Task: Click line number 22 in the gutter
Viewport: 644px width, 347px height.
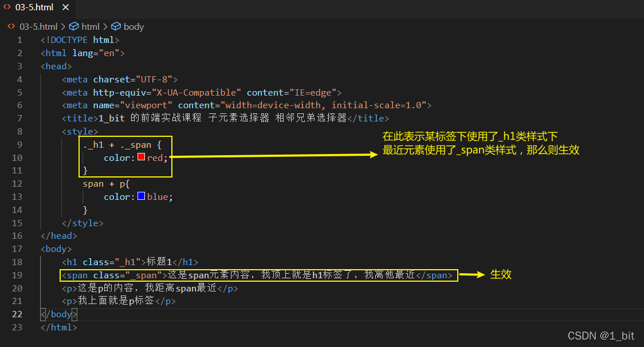Action: click(17, 314)
